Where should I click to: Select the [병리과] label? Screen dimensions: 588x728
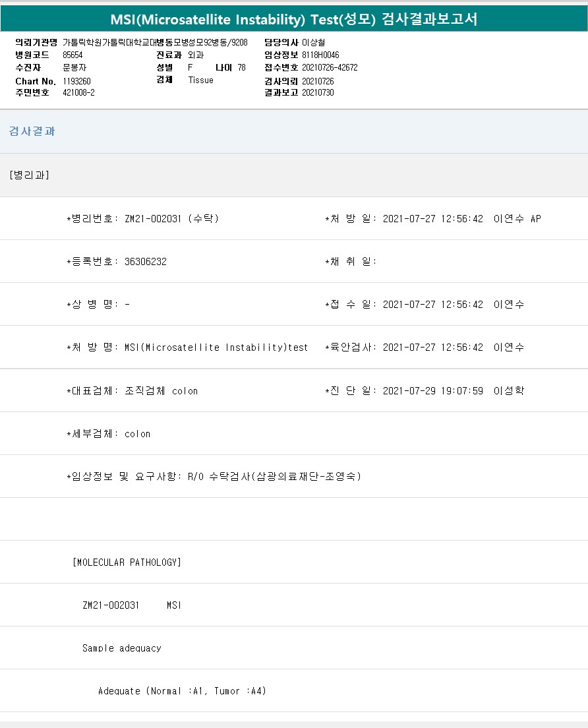29,175
